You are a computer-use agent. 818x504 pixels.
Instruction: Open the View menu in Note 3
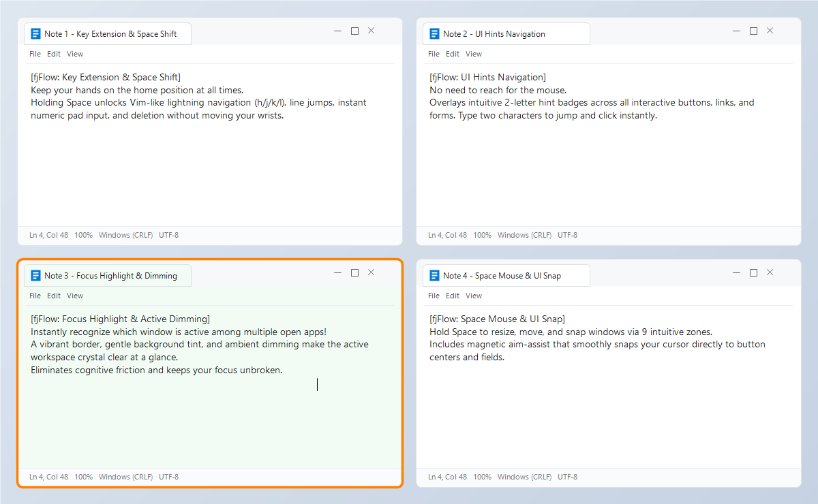point(75,296)
